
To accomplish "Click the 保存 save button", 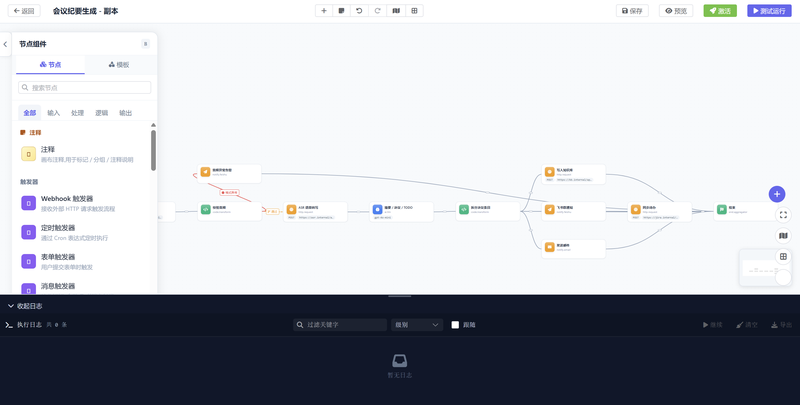I will (632, 11).
